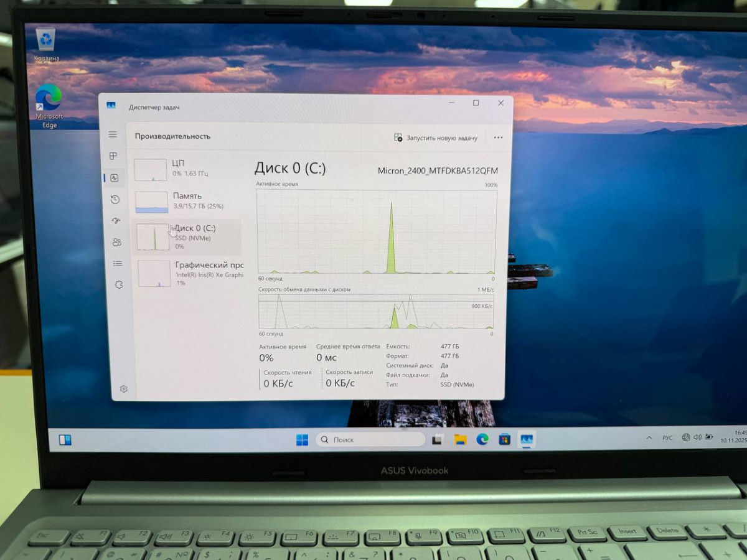Screen dimensions: 747x560
Task: Open the three-dot more options menu
Action: pos(498,138)
